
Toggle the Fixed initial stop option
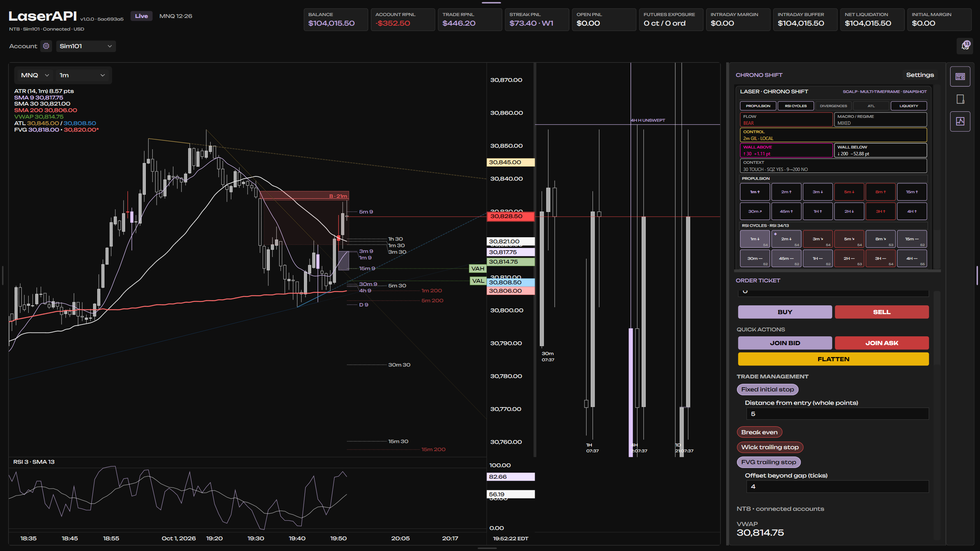coord(768,390)
